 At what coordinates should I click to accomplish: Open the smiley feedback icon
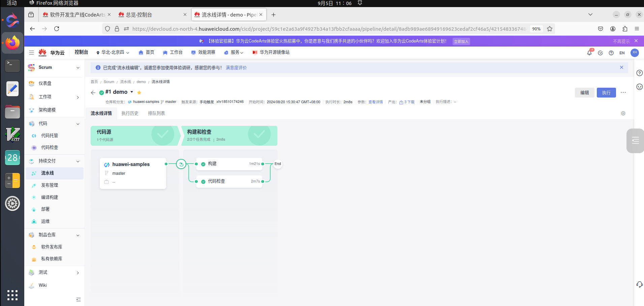[639, 87]
